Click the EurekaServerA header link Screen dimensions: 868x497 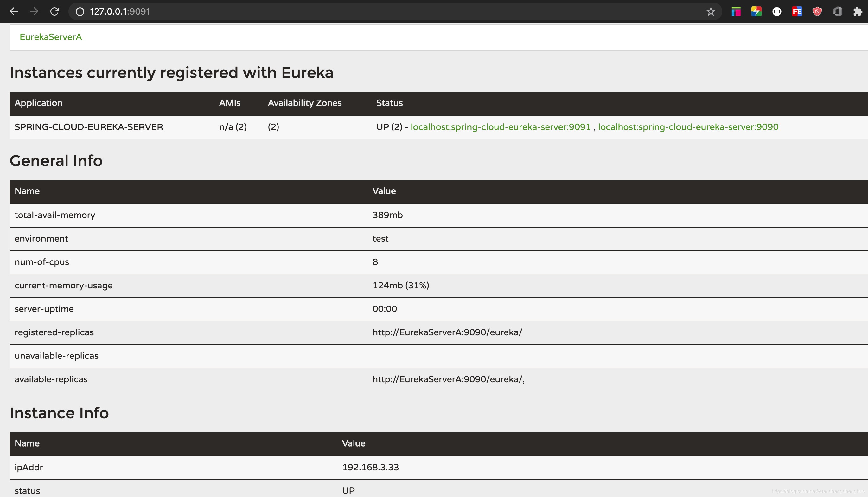pos(51,37)
